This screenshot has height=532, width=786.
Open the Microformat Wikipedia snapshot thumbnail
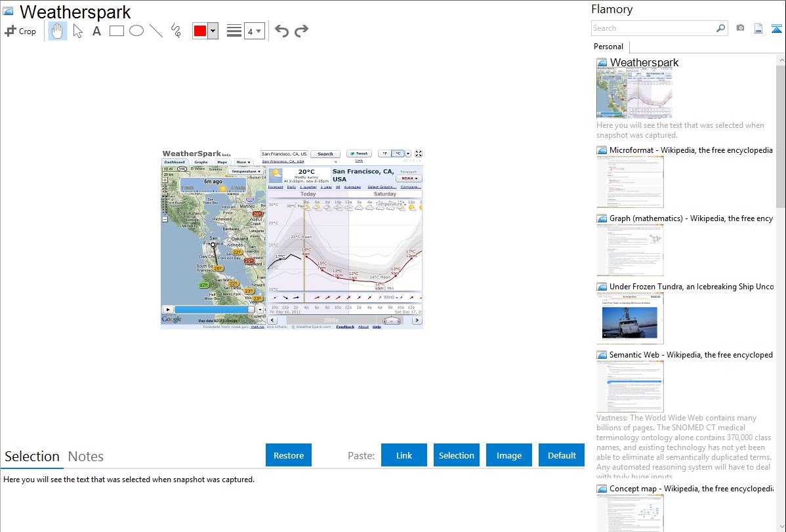point(630,182)
